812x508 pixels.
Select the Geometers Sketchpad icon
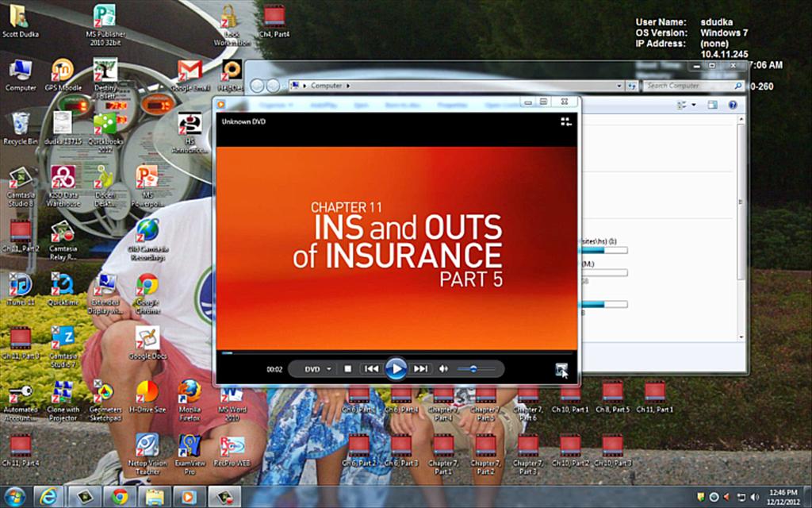[x=105, y=400]
